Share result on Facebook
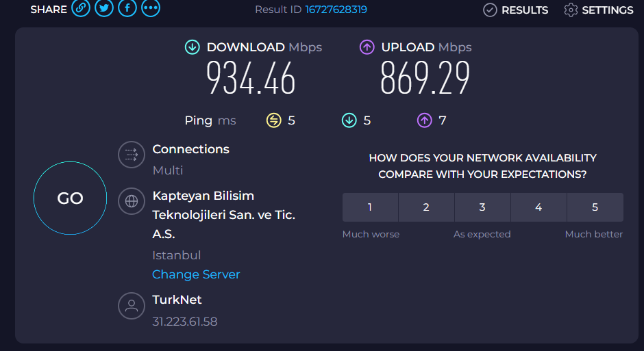The image size is (644, 351). pos(127,9)
